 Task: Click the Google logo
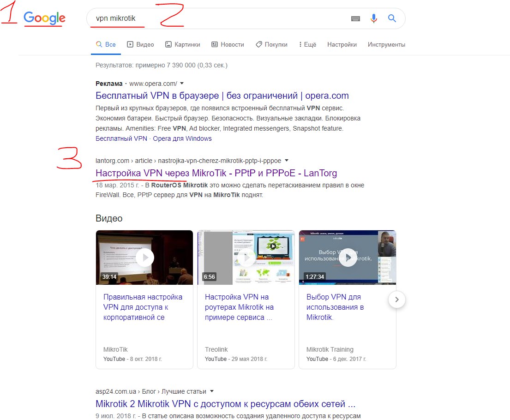coord(45,18)
